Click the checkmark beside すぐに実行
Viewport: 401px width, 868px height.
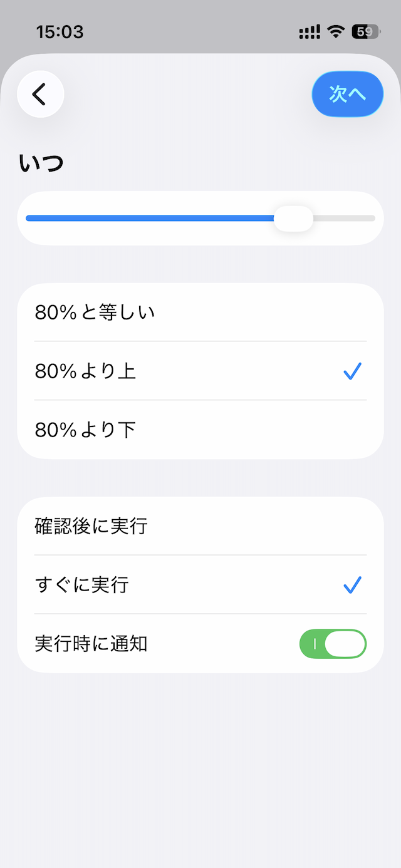352,585
